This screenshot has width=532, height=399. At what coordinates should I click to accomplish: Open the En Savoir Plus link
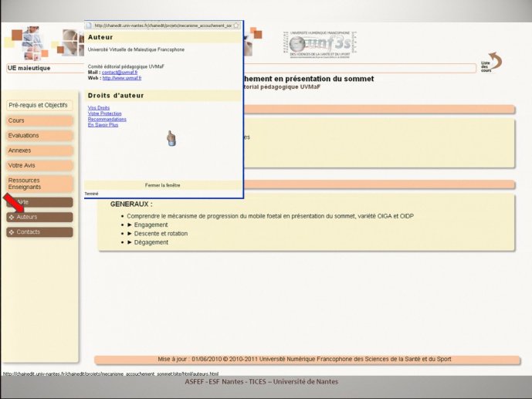103,125
